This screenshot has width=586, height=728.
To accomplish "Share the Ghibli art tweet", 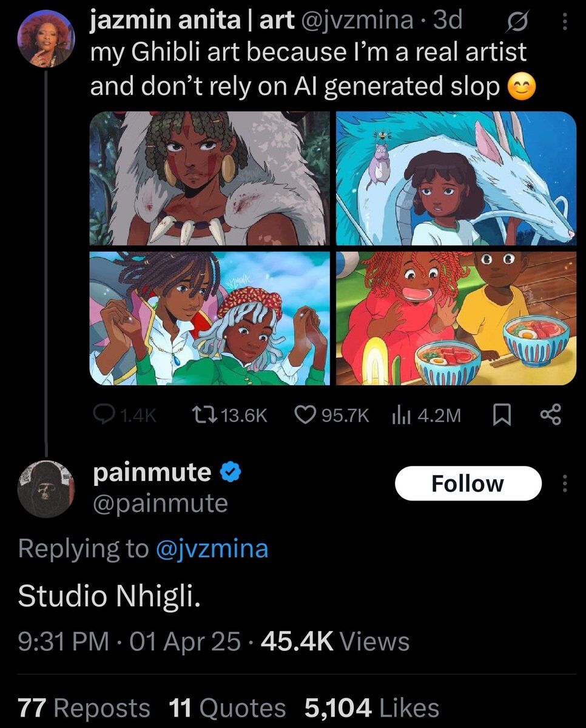I will click(x=550, y=415).
